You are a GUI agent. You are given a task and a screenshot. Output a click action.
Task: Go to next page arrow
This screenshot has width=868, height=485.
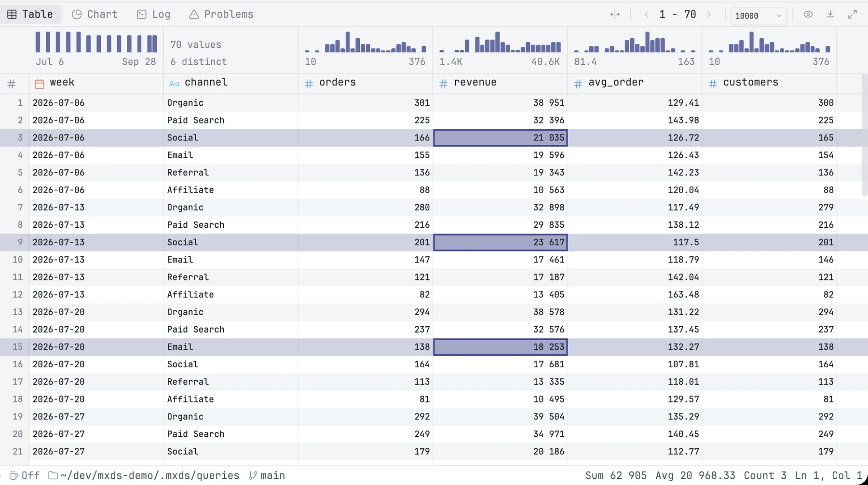[x=709, y=14]
